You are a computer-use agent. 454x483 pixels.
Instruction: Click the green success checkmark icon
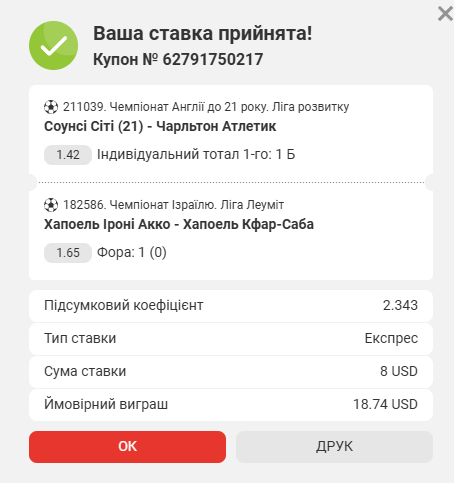click(x=54, y=45)
